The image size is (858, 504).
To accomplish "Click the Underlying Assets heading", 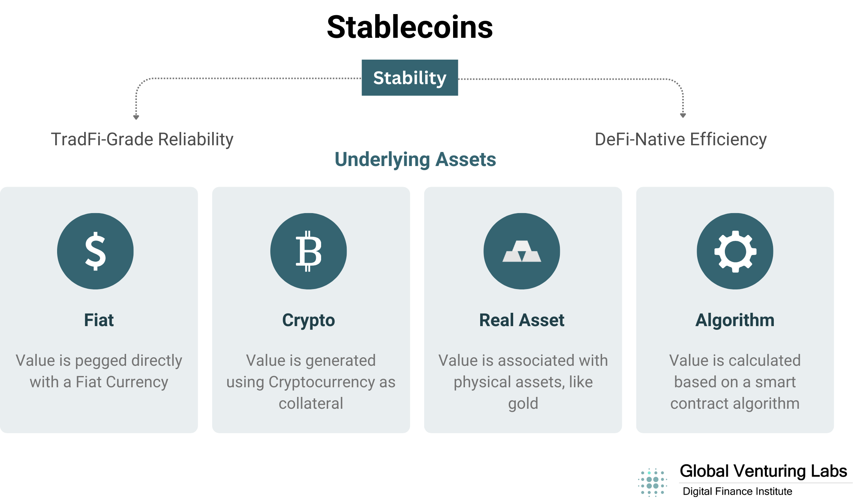I will coord(415,160).
